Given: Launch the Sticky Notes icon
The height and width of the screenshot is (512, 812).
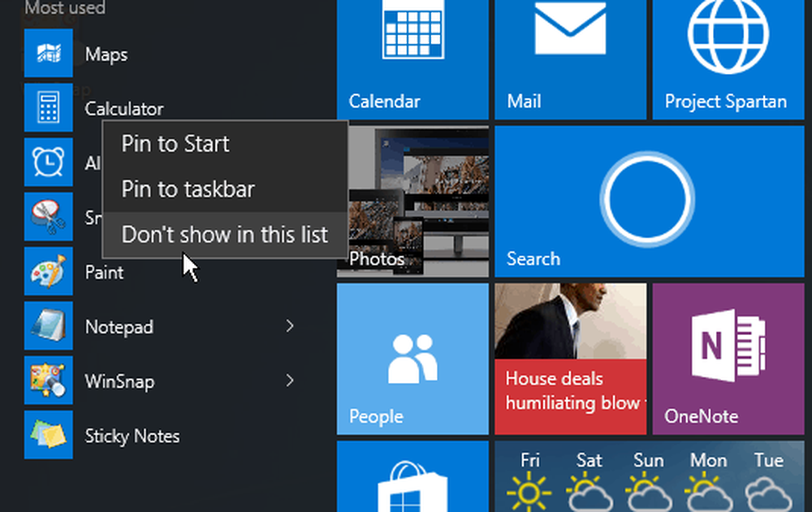Looking at the screenshot, I should click(48, 435).
